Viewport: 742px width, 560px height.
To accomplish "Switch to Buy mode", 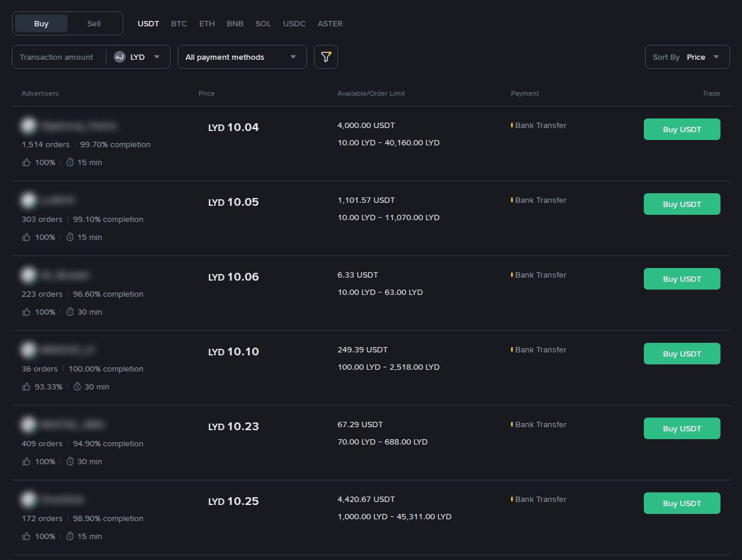I will click(41, 23).
